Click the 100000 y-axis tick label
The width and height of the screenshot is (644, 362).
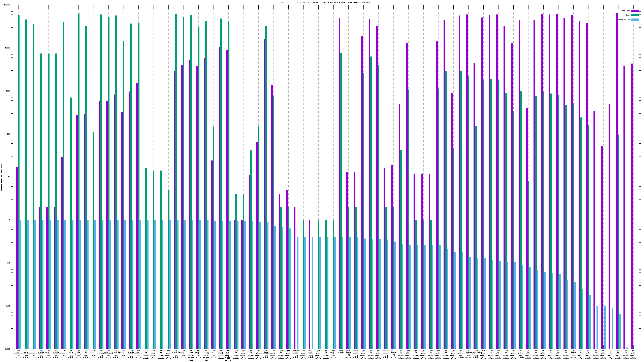7,5
